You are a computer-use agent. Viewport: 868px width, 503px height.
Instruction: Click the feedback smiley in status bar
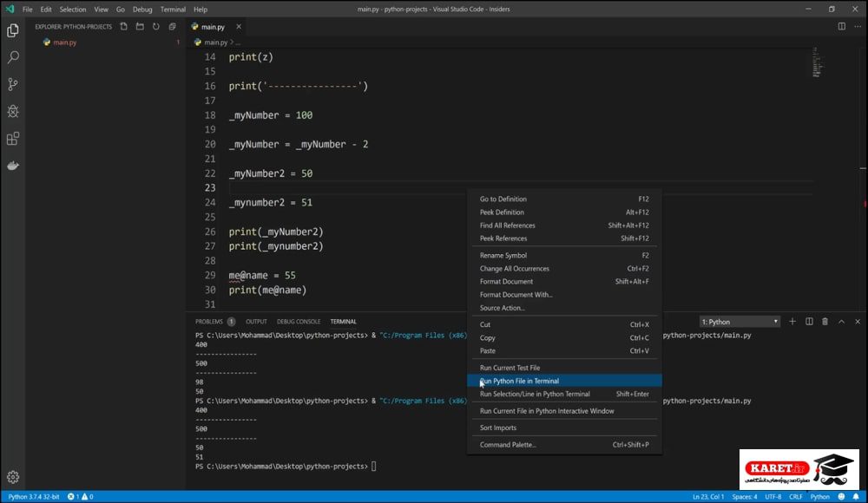click(841, 497)
